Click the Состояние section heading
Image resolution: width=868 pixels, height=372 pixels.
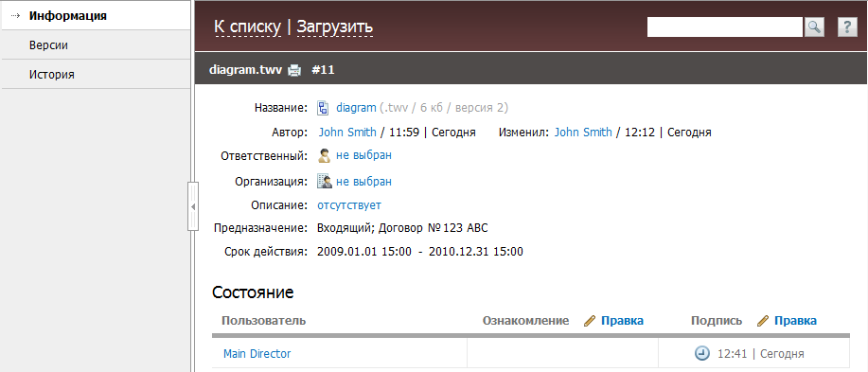[x=253, y=292]
